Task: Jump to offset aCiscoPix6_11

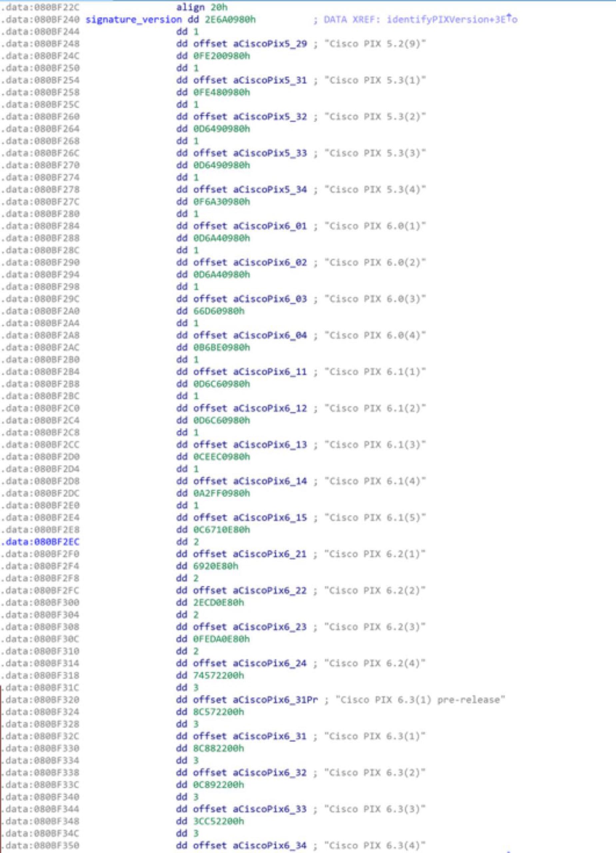Action: [x=270, y=372]
